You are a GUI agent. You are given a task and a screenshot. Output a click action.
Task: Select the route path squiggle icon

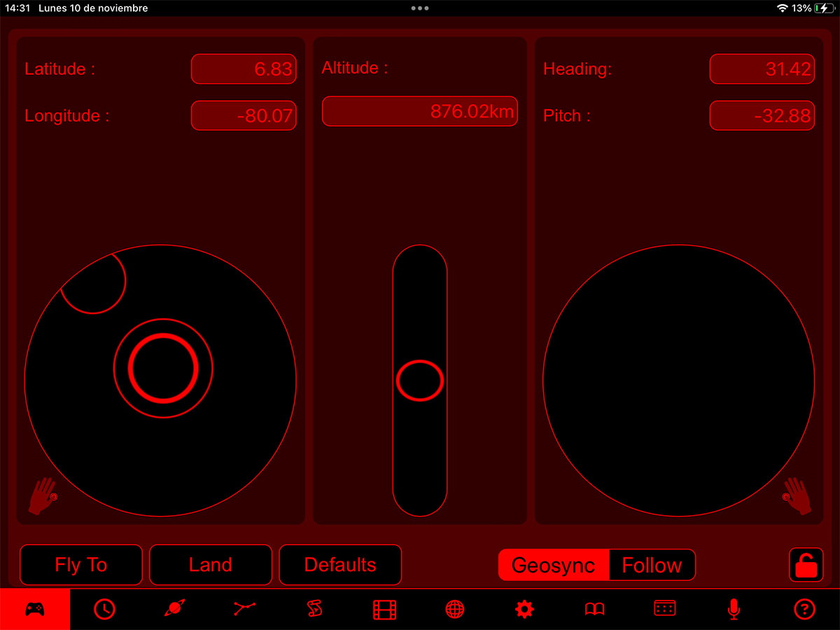point(314,609)
